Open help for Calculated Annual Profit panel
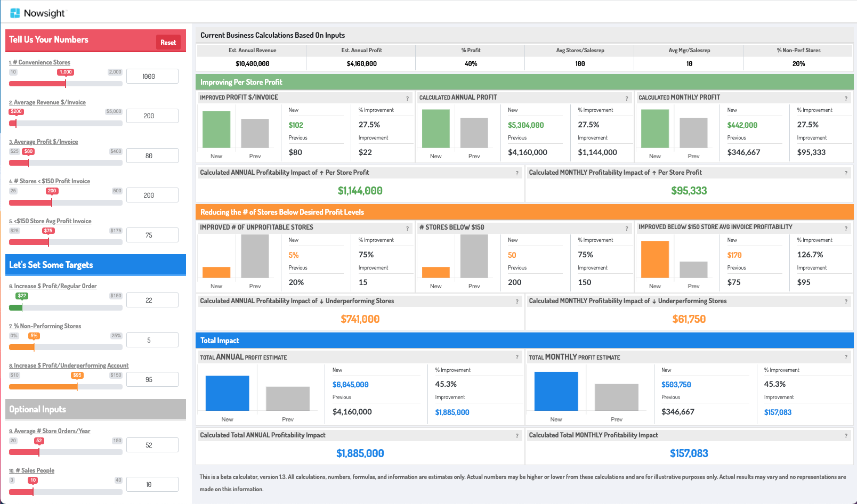857x504 pixels. click(626, 98)
